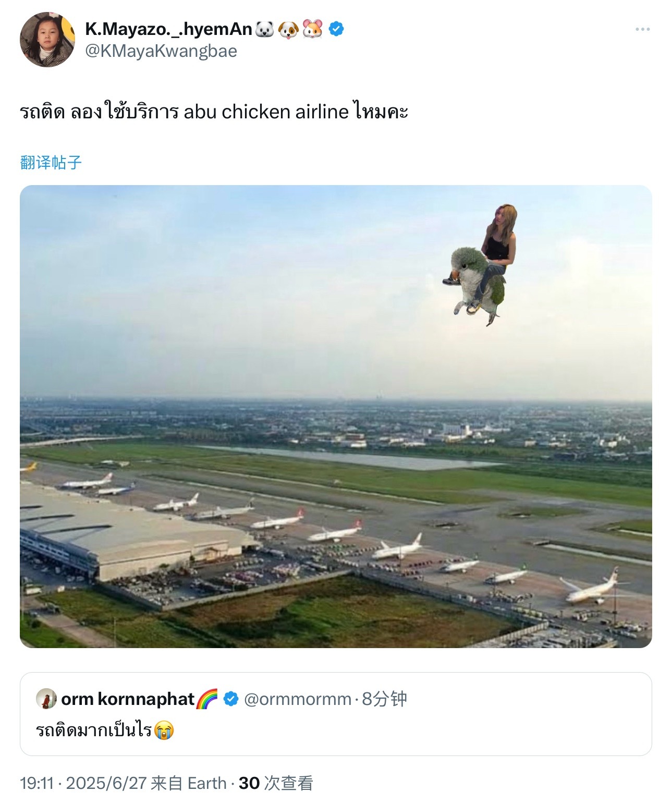Click the rainbow emoji in quoted name
This screenshot has width=672, height=804.
point(207,699)
